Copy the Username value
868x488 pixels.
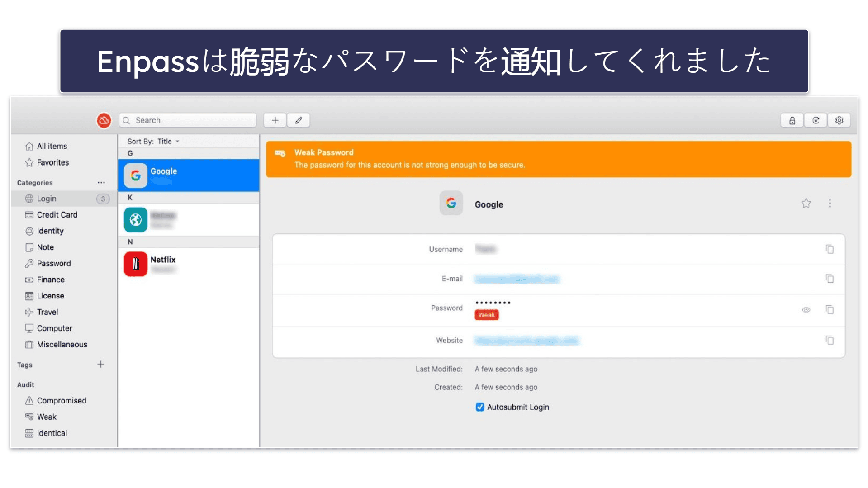[830, 249]
